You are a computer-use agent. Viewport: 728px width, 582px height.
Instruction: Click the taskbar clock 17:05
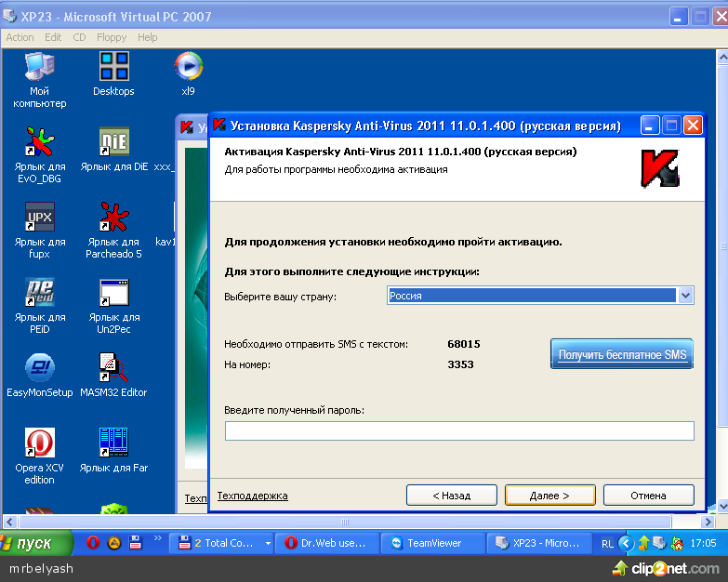703,543
